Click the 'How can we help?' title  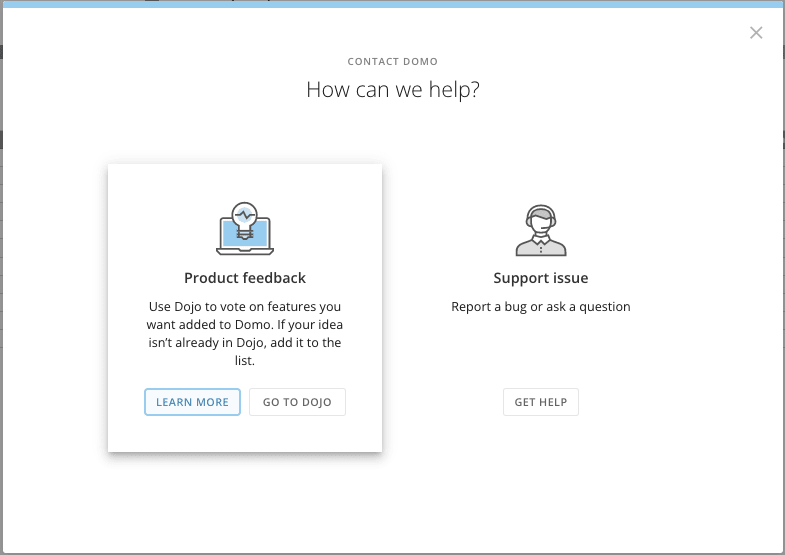pos(393,90)
